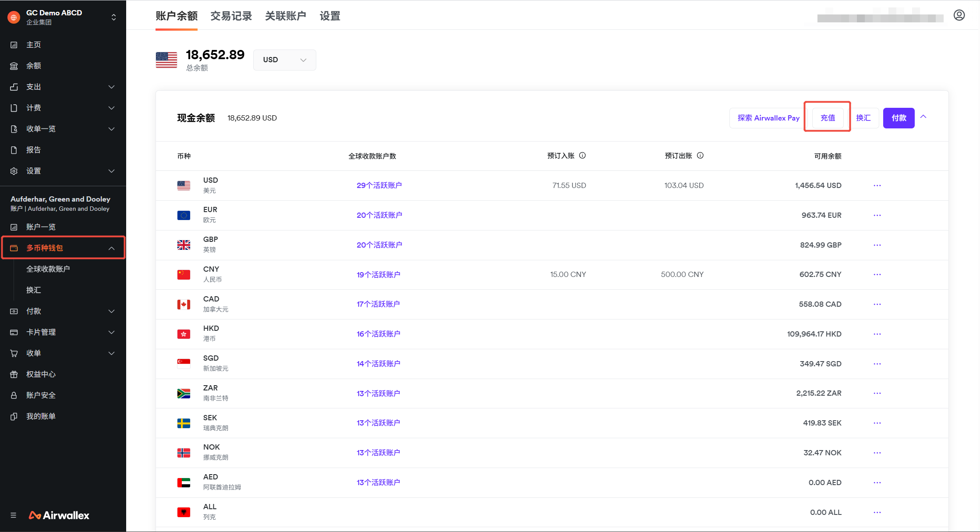Open the three-dot menu for the HKD row

pyautogui.click(x=877, y=334)
